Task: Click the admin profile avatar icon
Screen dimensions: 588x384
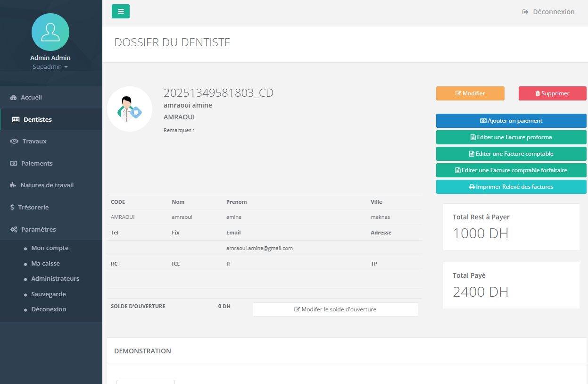Action: click(50, 32)
